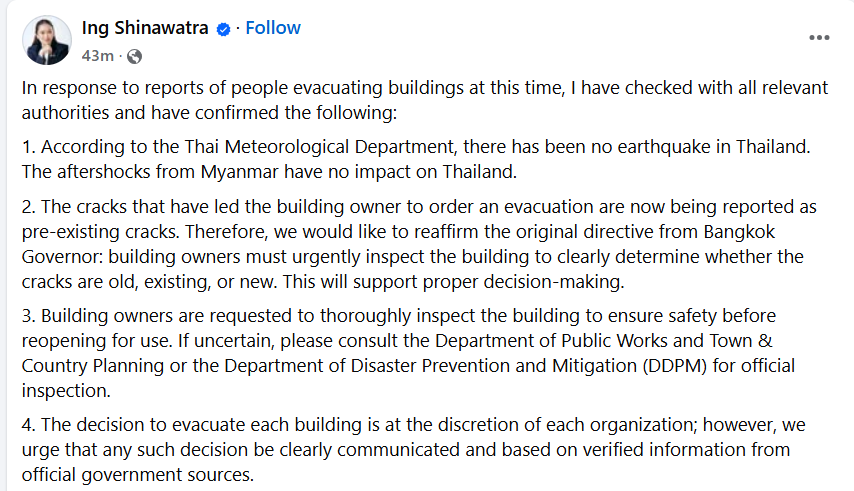Click the word inspection ending point 3

[x=66, y=391]
